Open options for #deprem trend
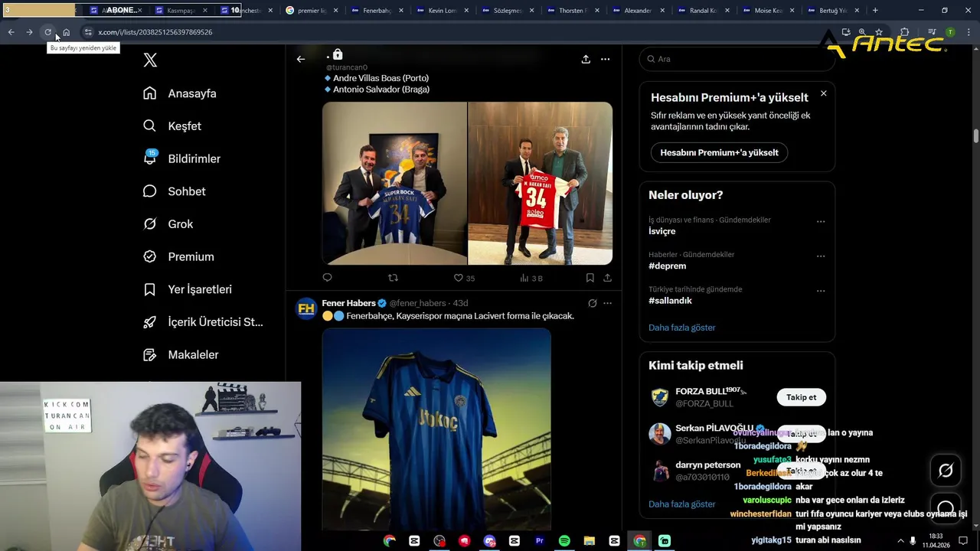The image size is (980, 551). 821,256
